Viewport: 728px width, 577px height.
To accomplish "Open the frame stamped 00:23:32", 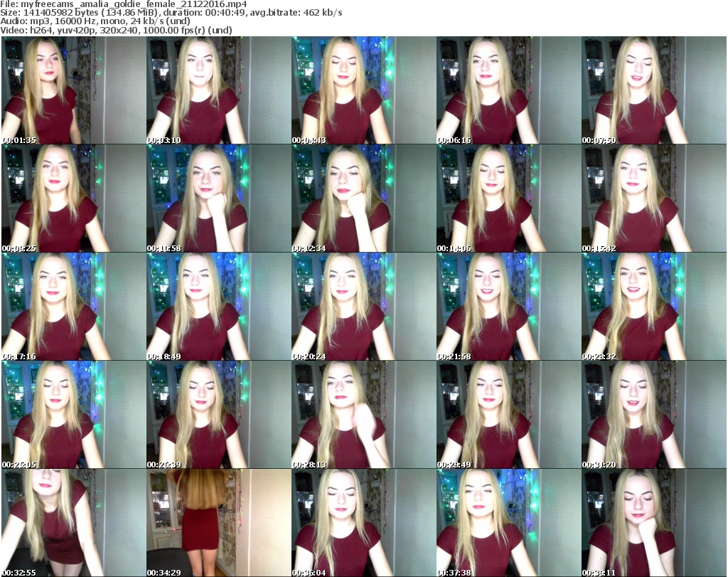I will (654, 307).
